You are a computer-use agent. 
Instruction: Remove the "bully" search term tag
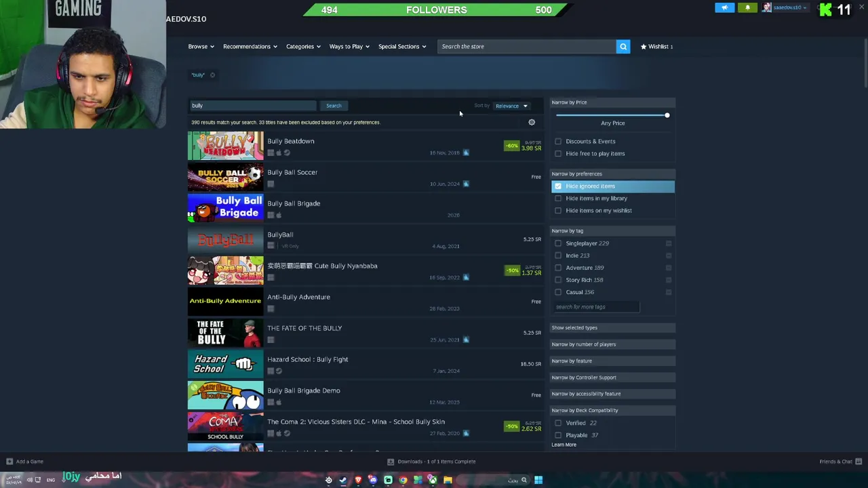tap(212, 75)
